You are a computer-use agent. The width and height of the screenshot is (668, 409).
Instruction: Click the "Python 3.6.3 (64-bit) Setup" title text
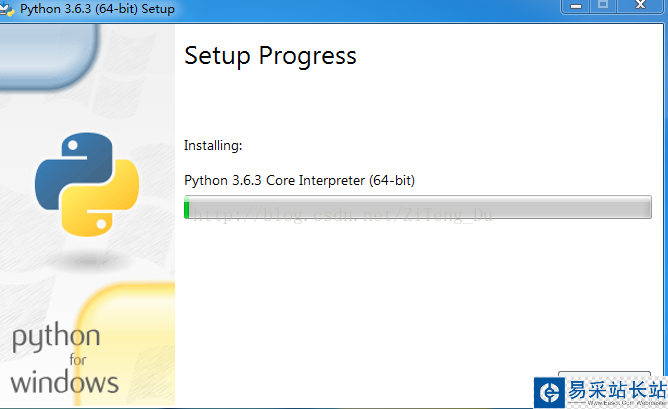(97, 9)
